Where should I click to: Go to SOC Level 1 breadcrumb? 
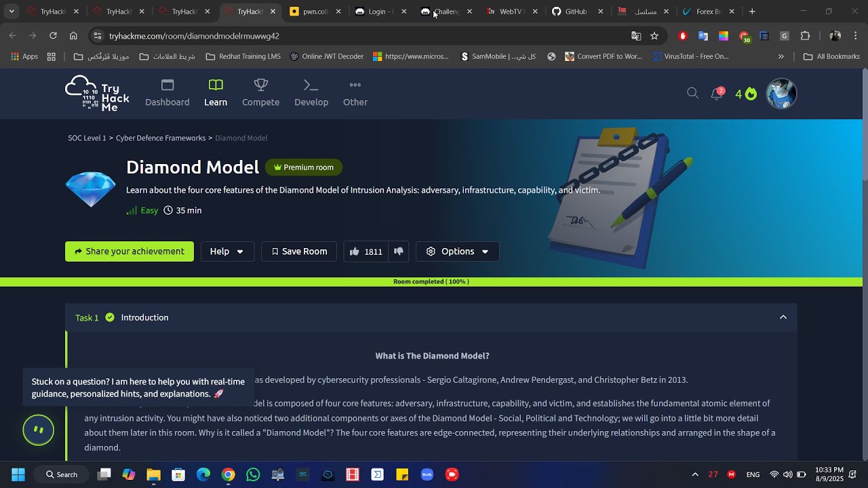pyautogui.click(x=87, y=138)
